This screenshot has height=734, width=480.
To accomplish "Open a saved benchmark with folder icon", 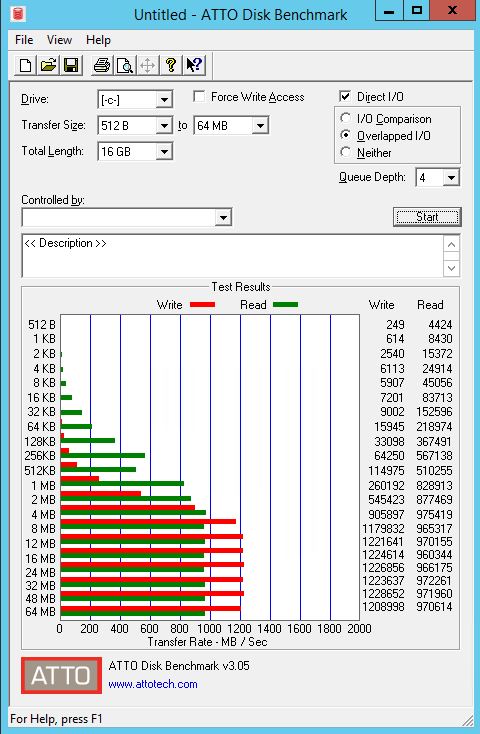I will (48, 65).
